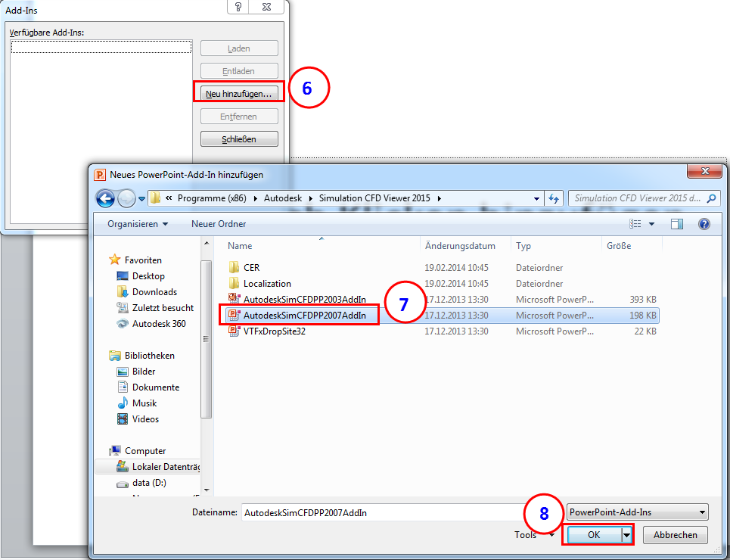Sort by the Name column header
The height and width of the screenshot is (560, 730).
[x=322, y=246]
